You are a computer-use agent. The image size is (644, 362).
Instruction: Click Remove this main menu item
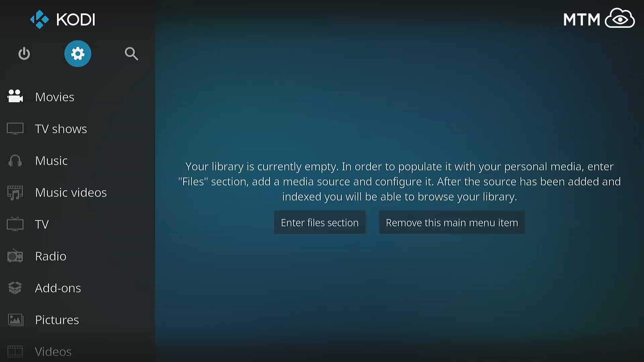(x=451, y=222)
